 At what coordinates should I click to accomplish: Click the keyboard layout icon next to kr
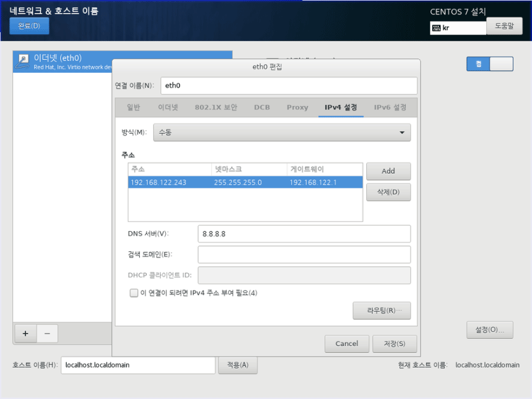[x=437, y=28]
